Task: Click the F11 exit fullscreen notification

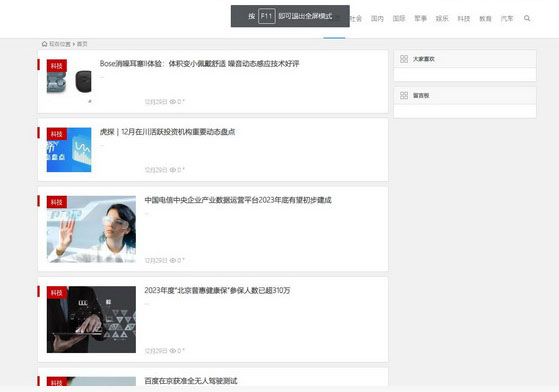Action: tap(290, 16)
